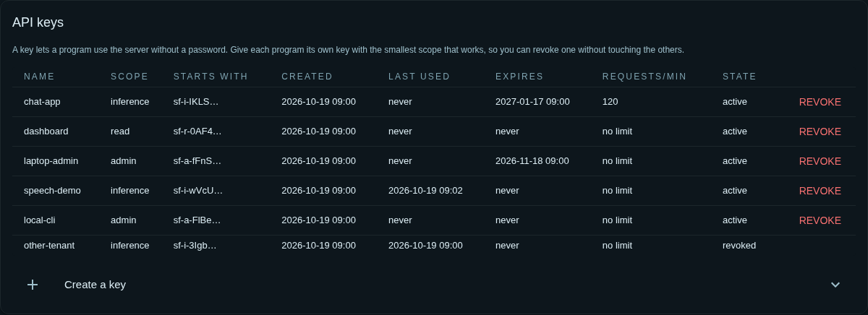Screen dimensions: 868x315
Task: Click the read scope of dashboard
Action: (120, 131)
